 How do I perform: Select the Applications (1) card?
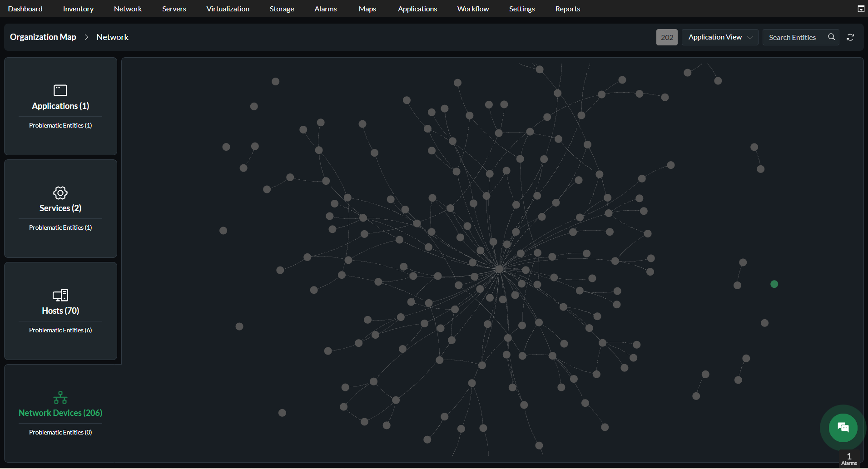(60, 106)
